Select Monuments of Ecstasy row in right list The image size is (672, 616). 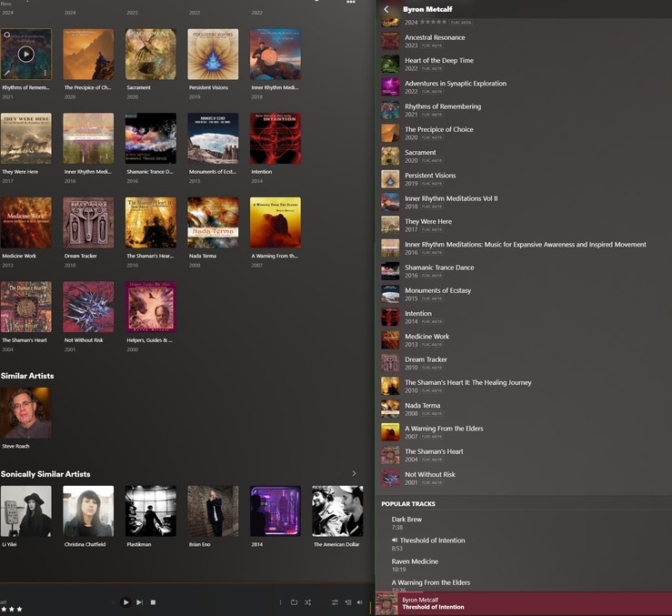(x=524, y=294)
